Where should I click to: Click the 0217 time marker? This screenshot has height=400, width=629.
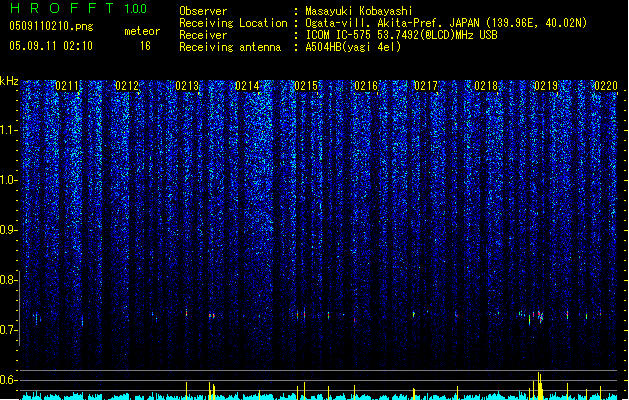(426, 86)
